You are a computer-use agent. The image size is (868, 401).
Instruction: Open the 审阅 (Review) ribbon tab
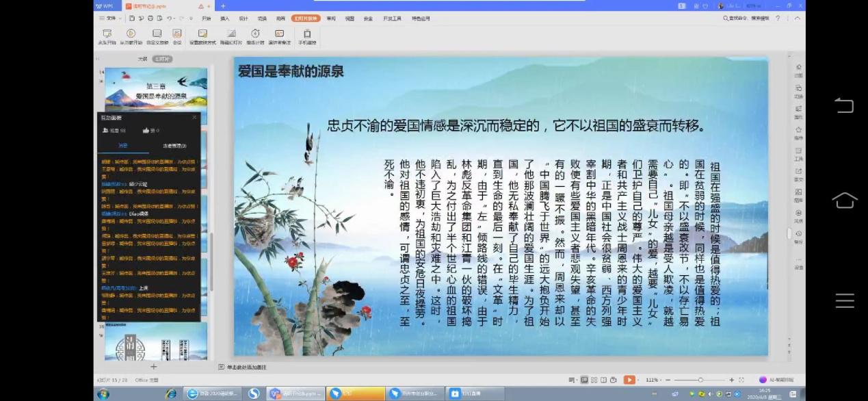(x=331, y=18)
